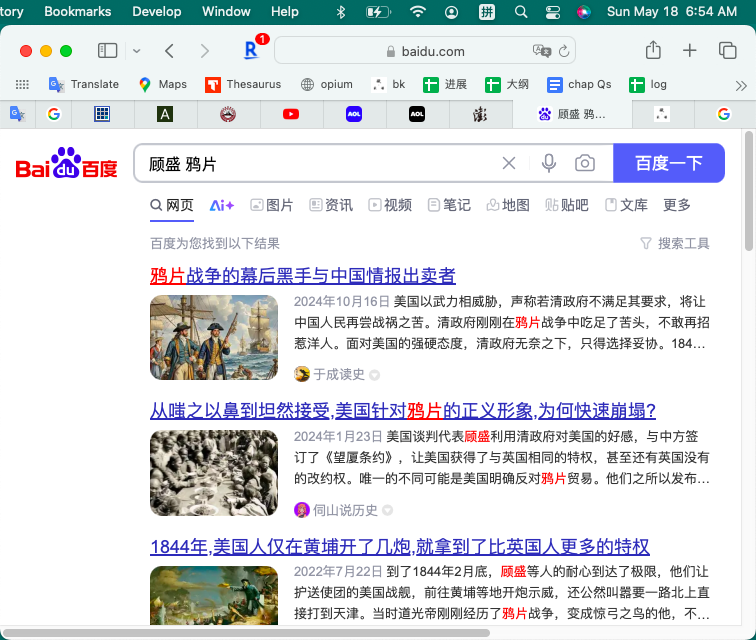Click the 百度一下 search button

(x=668, y=163)
